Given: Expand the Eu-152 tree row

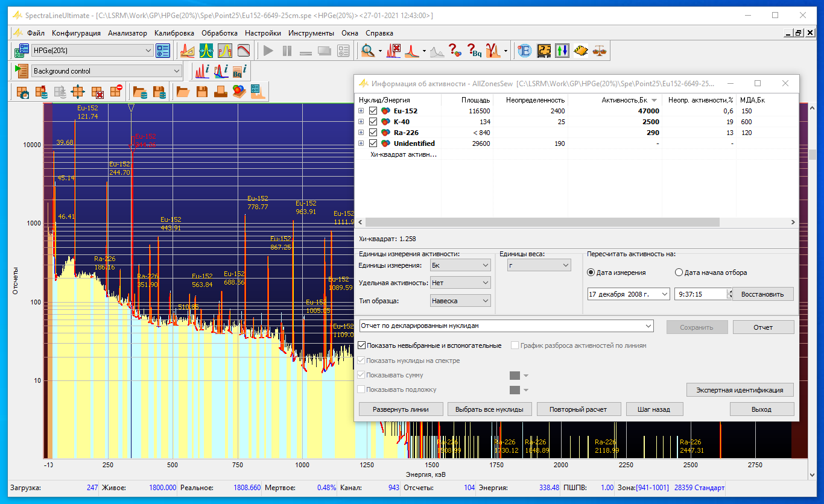Looking at the screenshot, I should [361, 111].
